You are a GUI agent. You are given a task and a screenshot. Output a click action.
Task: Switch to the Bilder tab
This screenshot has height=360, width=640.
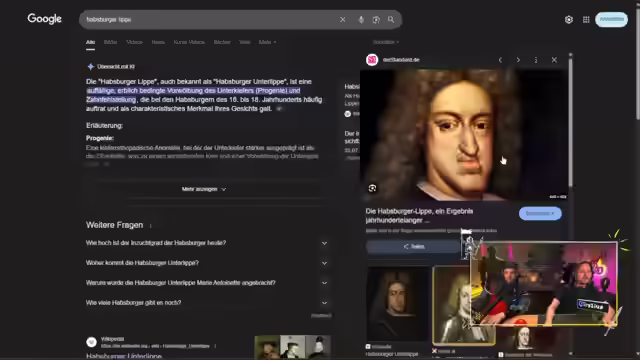click(110, 42)
